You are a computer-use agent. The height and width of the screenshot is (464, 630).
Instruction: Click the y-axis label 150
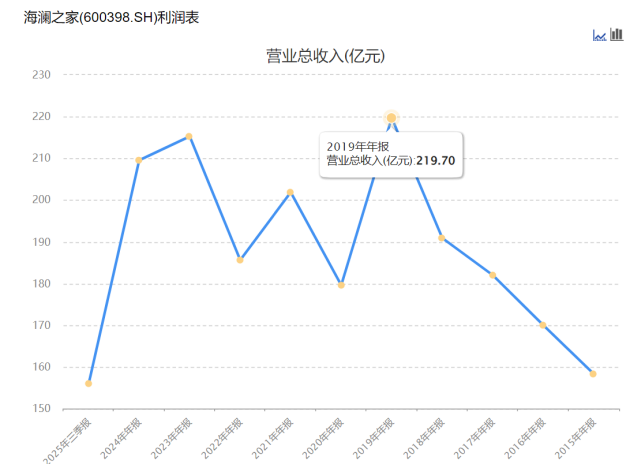[x=41, y=409]
